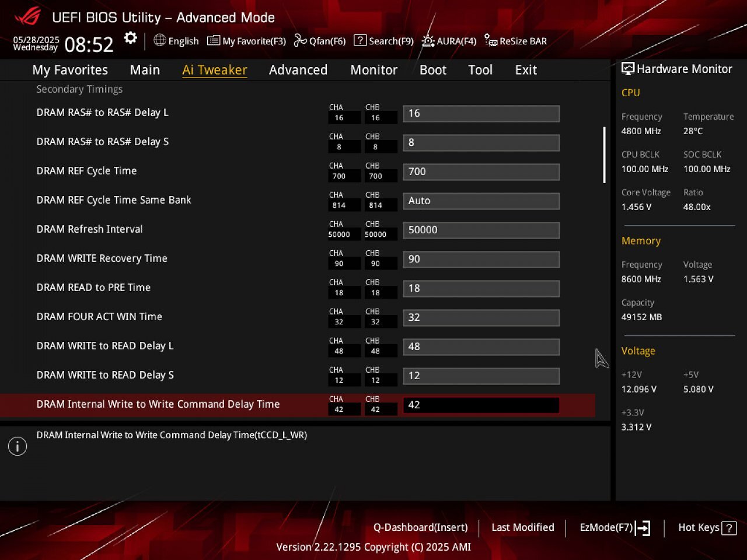Select DRAM WRITE Recovery Time value field
This screenshot has height=560, width=747.
(x=481, y=259)
